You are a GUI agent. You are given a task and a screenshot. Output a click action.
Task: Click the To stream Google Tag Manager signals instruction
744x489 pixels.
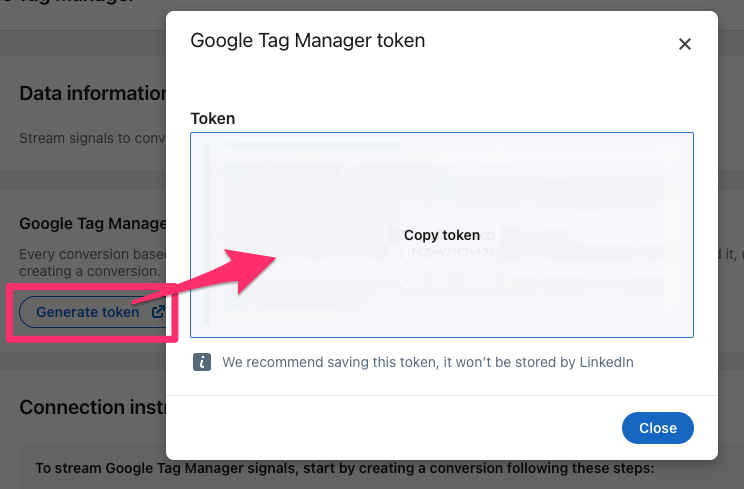[x=345, y=468]
